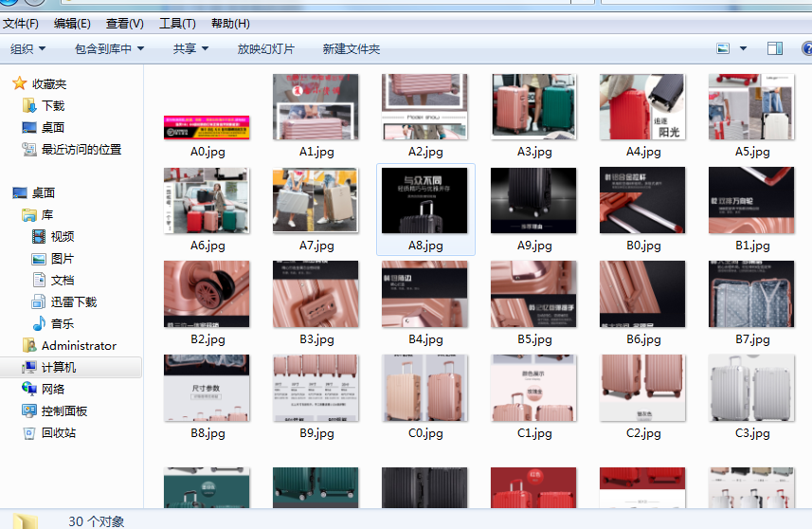Click the 视频 library icon

pyautogui.click(x=39, y=236)
